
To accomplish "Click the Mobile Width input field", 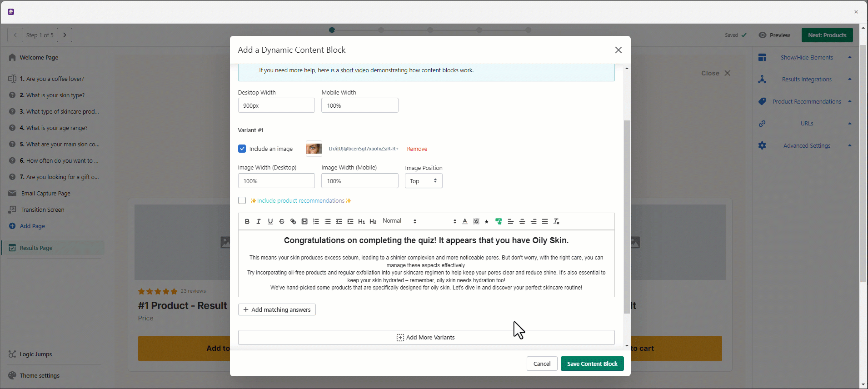I will click(x=360, y=105).
